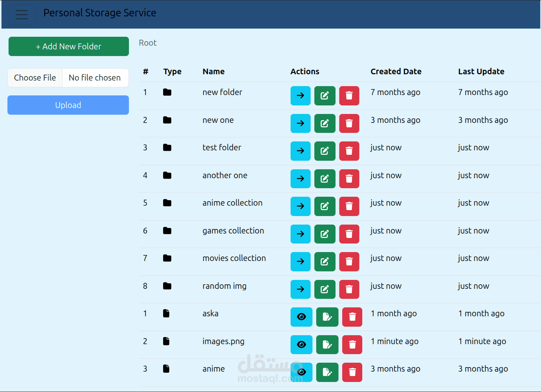Edit the 'games collection' folder
The image size is (541, 392).
(x=325, y=234)
